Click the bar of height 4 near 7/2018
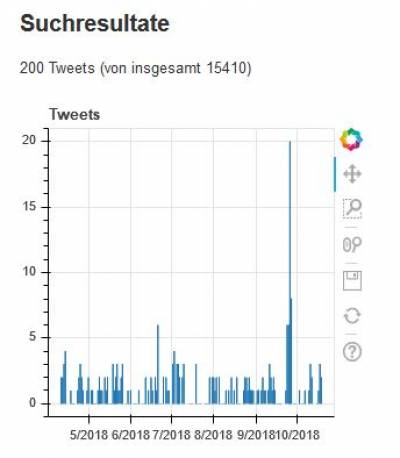400x458 pixels. [x=174, y=377]
